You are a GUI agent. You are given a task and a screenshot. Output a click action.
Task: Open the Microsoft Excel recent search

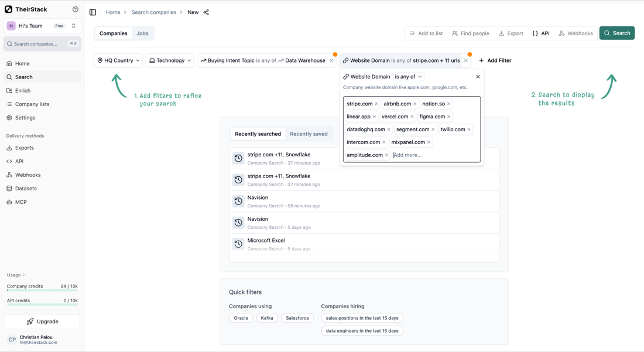(x=364, y=244)
